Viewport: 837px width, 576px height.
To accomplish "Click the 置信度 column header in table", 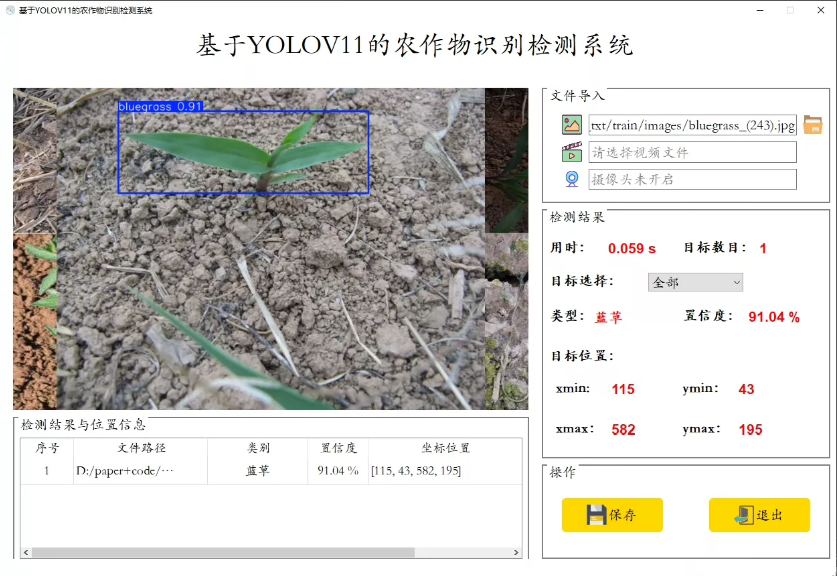I will tap(338, 448).
